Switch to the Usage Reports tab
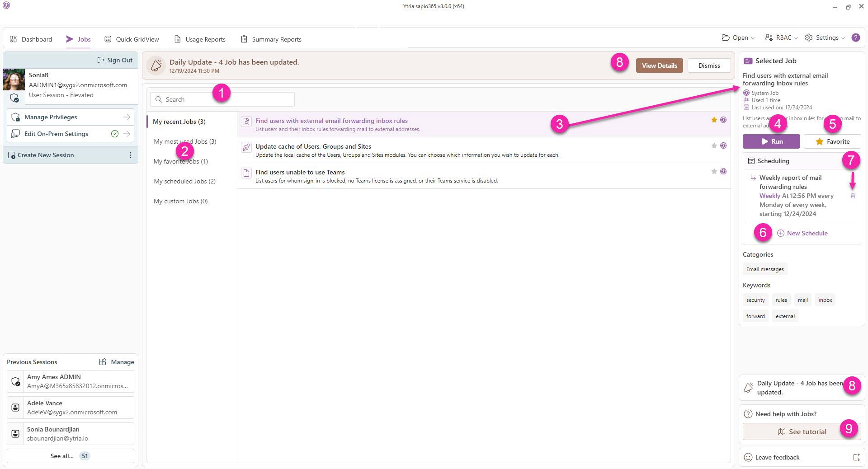 pos(200,39)
